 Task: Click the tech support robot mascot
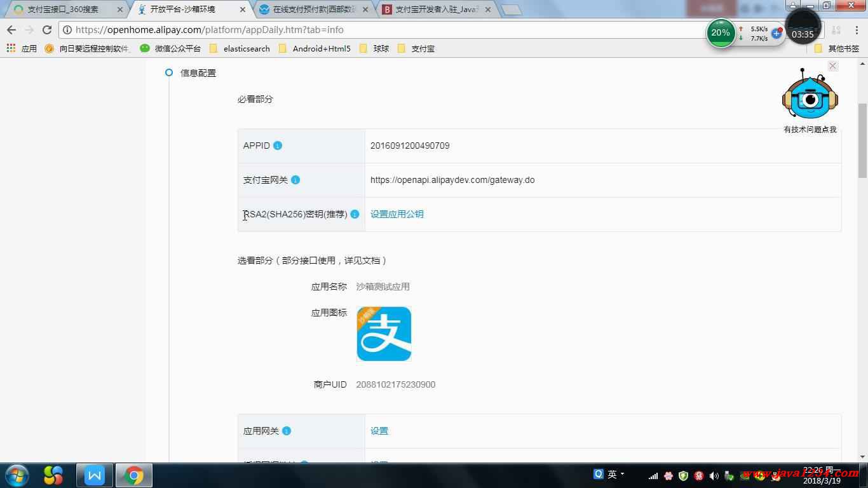point(810,95)
